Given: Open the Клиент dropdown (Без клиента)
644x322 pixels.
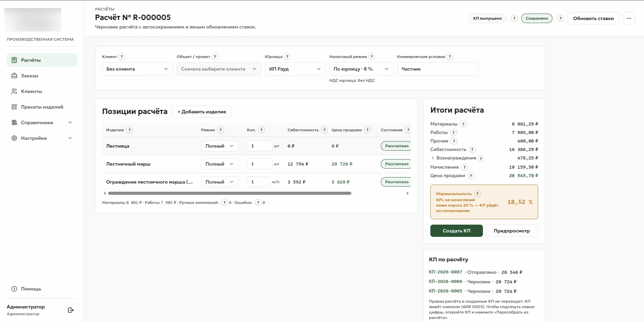Looking at the screenshot, I should pyautogui.click(x=137, y=69).
